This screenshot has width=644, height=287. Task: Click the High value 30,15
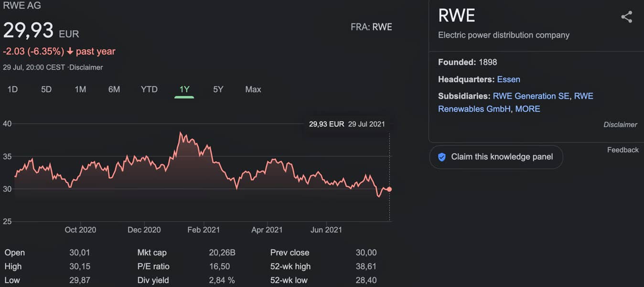[79, 266]
